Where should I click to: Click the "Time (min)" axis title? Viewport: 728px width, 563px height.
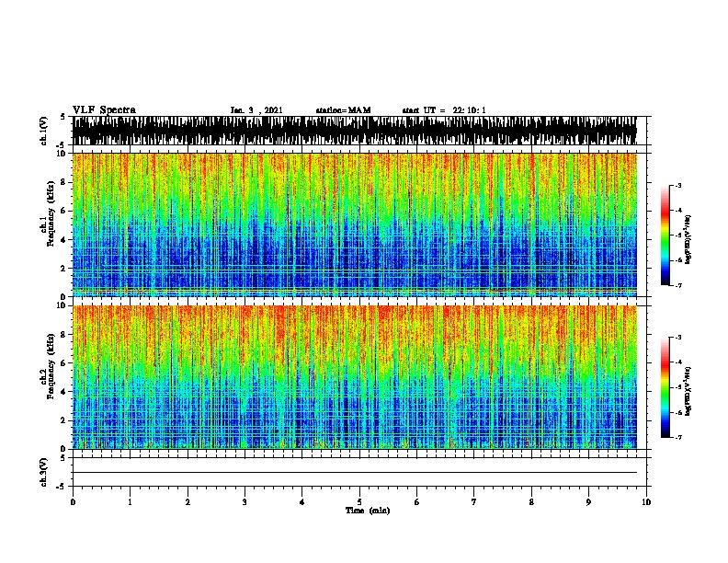368,511
